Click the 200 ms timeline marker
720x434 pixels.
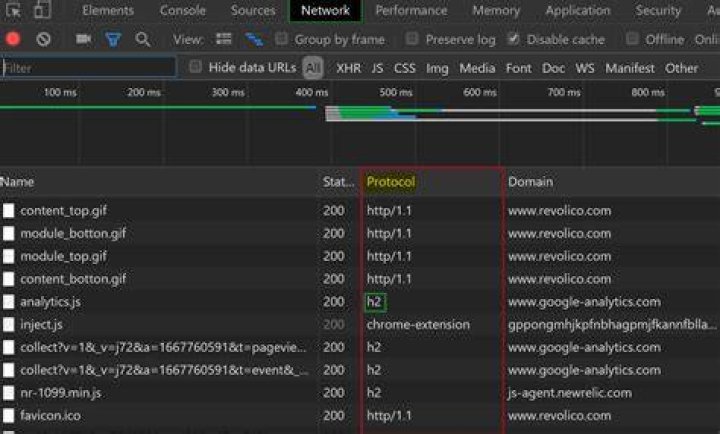point(144,92)
